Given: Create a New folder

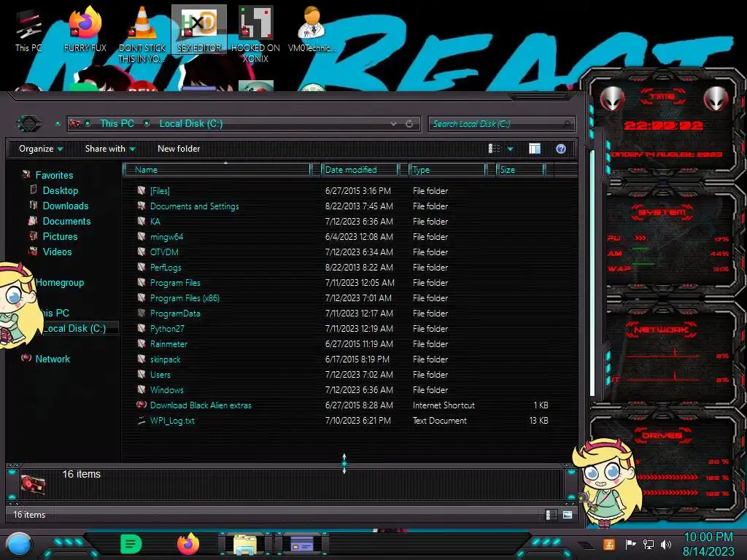Looking at the screenshot, I should click(x=179, y=149).
